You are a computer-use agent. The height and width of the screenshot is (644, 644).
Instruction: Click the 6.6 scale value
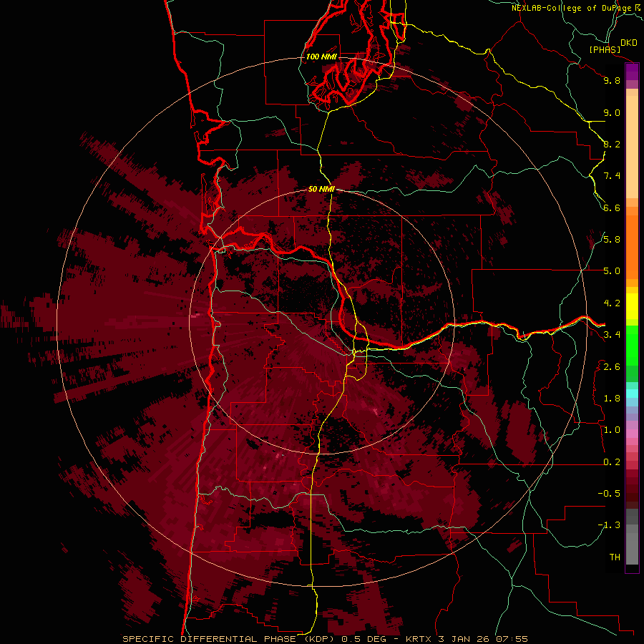pos(612,208)
